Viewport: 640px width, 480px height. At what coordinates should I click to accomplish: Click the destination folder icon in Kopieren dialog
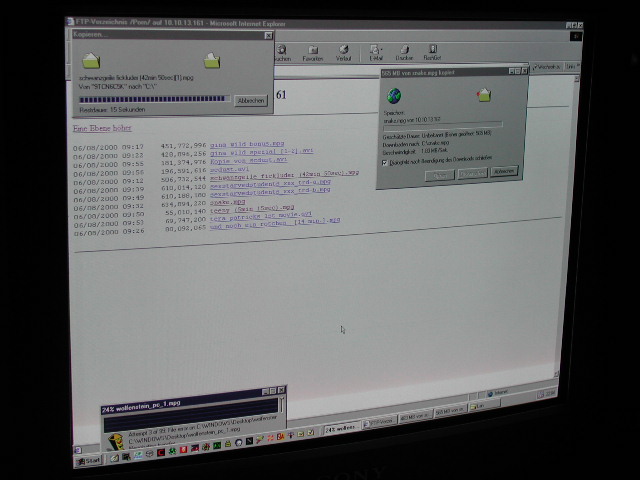click(212, 61)
